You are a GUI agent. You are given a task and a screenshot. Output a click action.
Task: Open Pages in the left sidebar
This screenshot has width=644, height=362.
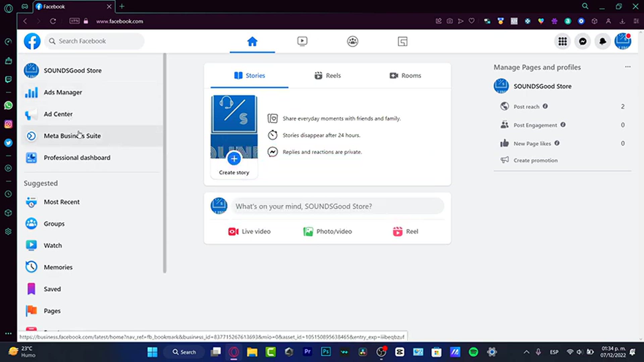pos(92,311)
